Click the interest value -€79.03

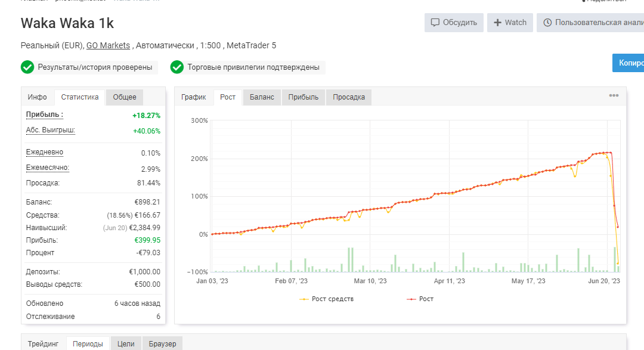(148, 253)
